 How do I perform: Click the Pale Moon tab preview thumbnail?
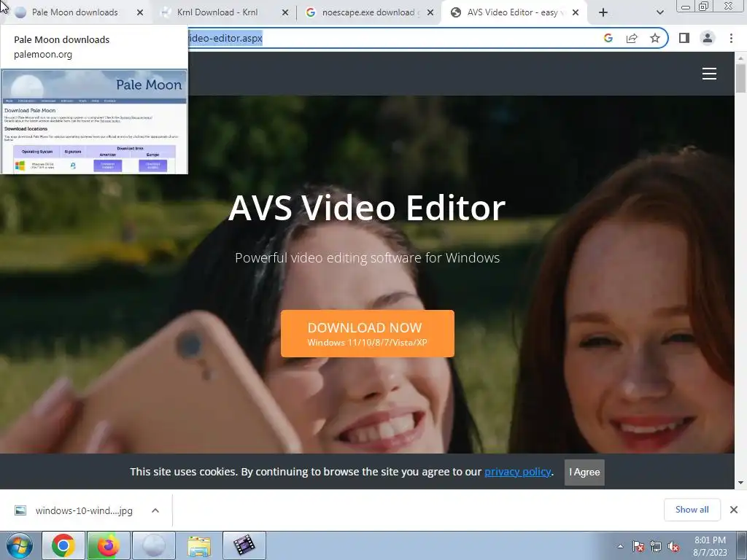94,122
